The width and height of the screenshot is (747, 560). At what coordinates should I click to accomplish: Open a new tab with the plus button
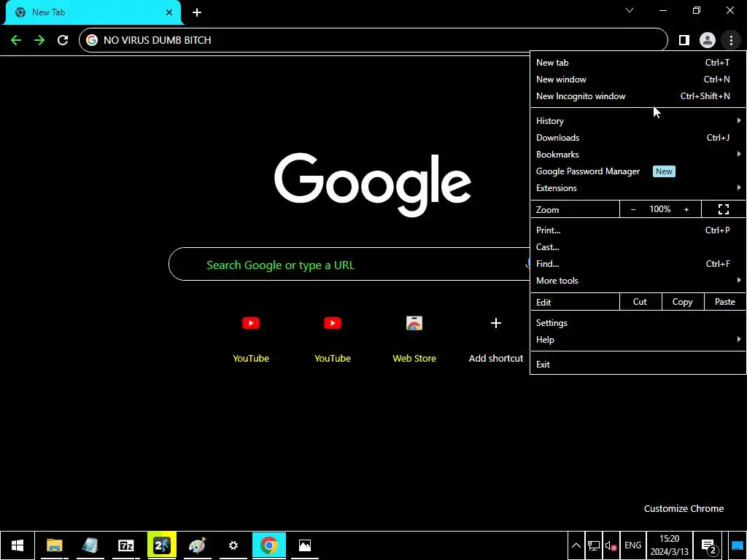(x=197, y=12)
